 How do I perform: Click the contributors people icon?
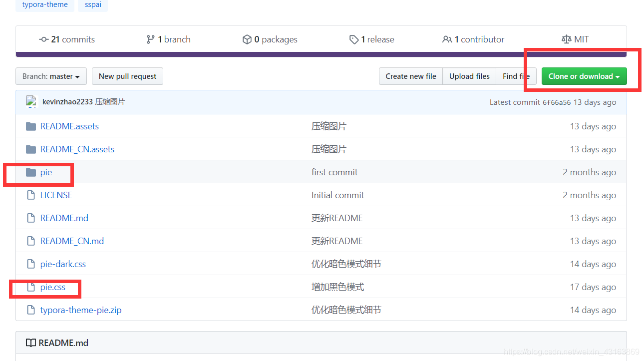[x=447, y=39]
